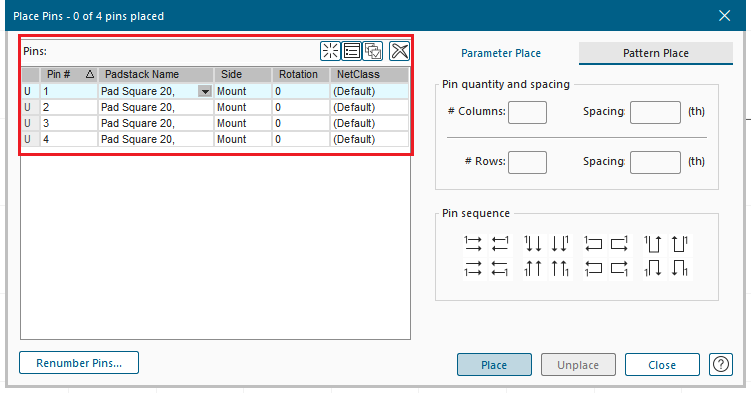The width and height of the screenshot is (751, 393).
Task: Click the U status cell for pin 2
Action: point(31,107)
